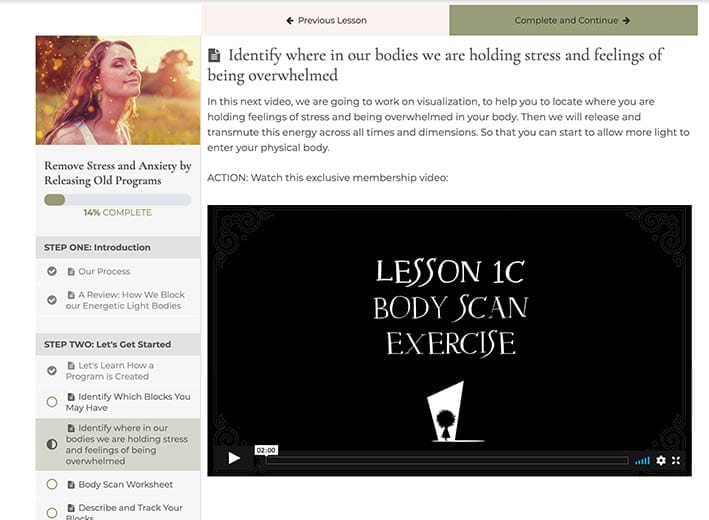Click the Our Process lesson document icon
The image size is (709, 520).
[x=71, y=272]
